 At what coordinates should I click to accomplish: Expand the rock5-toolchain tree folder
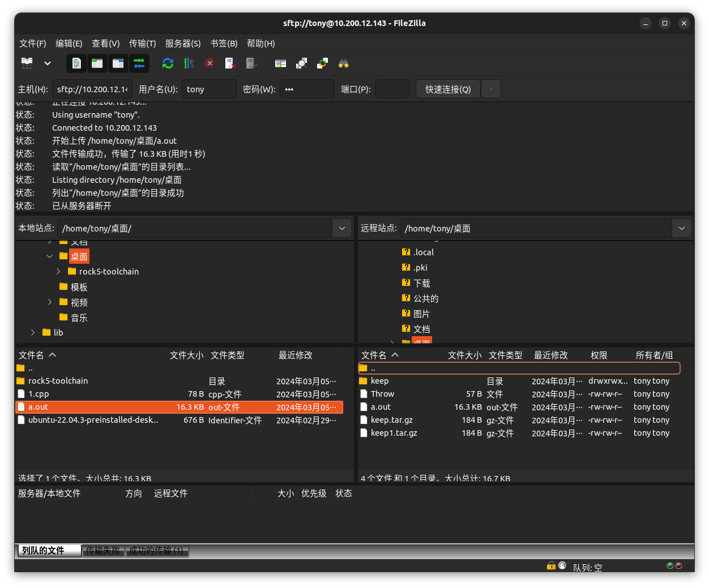pos(58,272)
